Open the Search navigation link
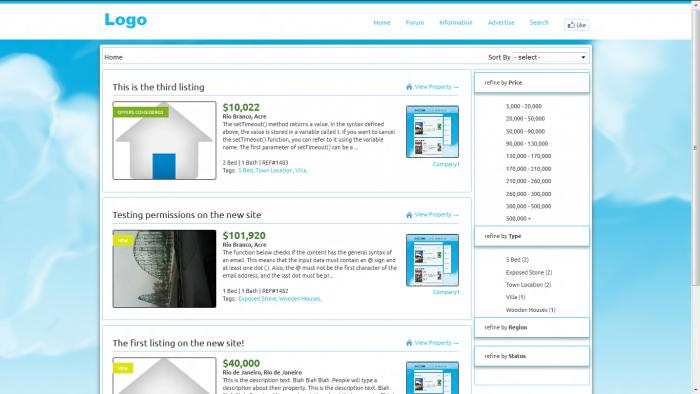This screenshot has width=700, height=394. coord(539,22)
